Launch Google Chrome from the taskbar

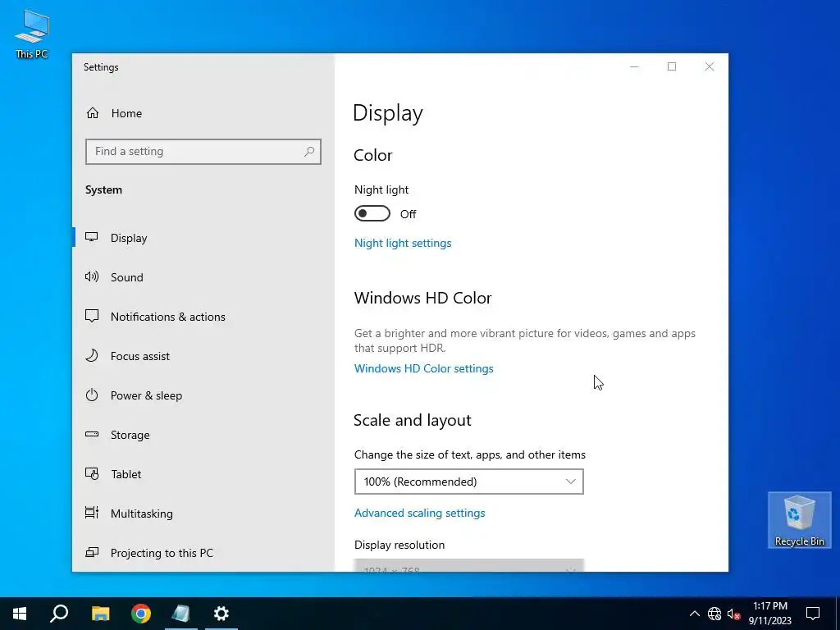(141, 614)
